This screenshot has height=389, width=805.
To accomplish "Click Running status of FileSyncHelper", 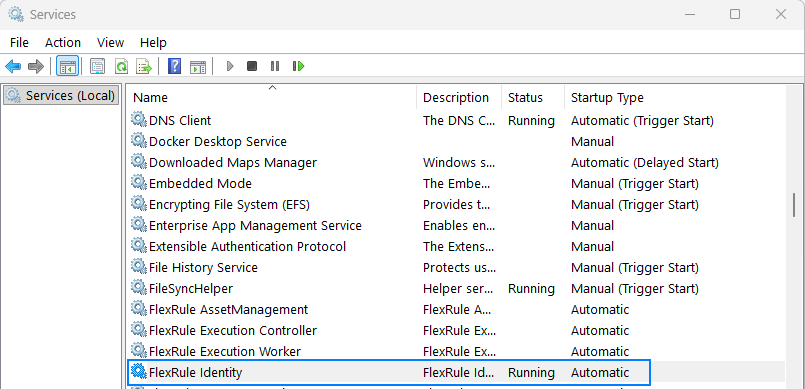I will coord(531,289).
